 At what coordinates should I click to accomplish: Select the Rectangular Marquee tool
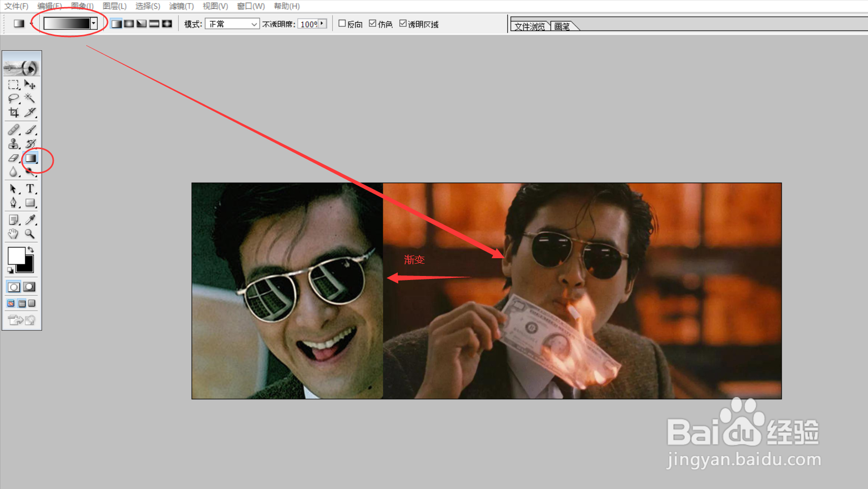click(13, 84)
